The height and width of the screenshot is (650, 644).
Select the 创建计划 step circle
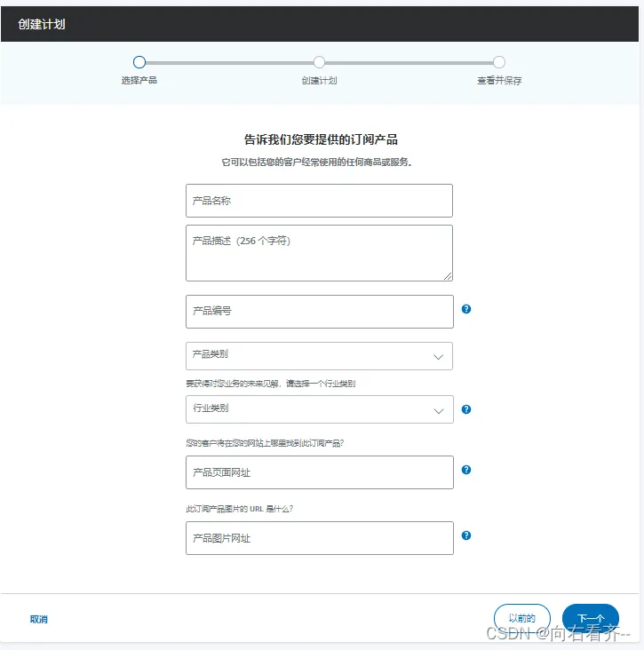pos(319,62)
